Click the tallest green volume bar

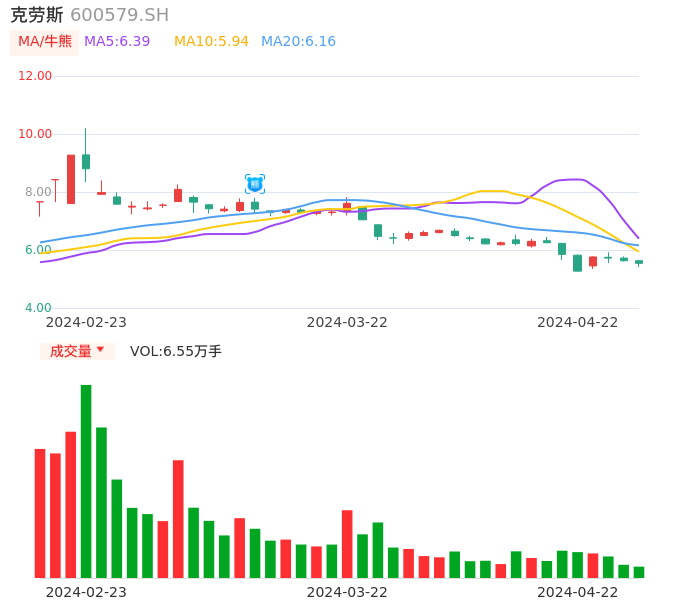(86, 480)
